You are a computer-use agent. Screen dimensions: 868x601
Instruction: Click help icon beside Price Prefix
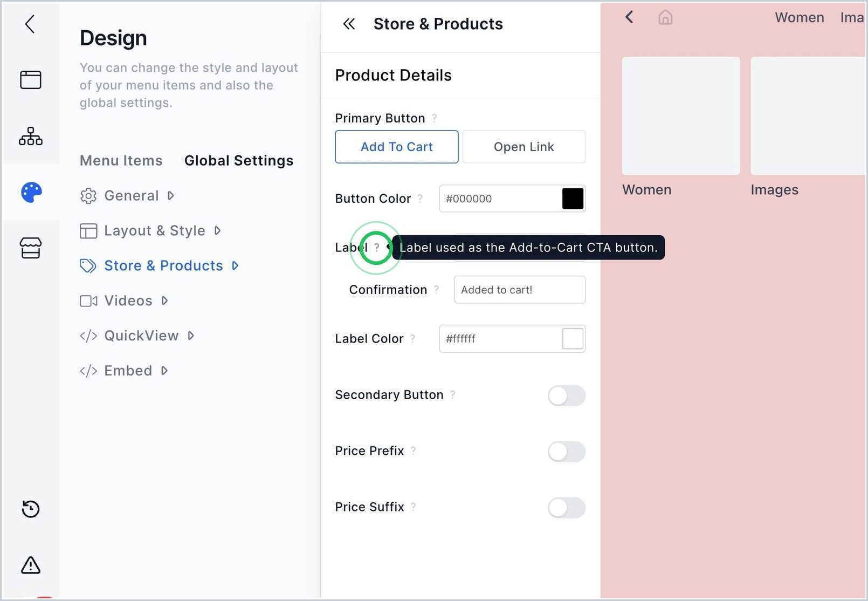(413, 451)
